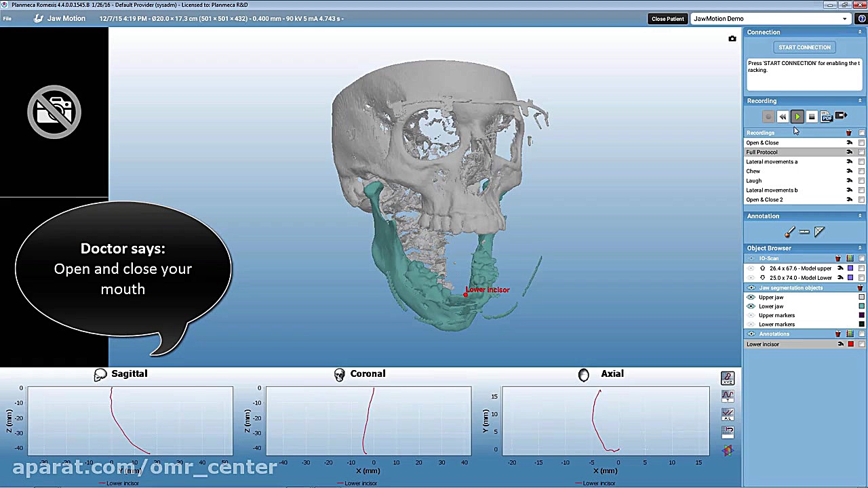The height and width of the screenshot is (488, 868).
Task: Click inside the connection status message box
Action: coord(804,75)
